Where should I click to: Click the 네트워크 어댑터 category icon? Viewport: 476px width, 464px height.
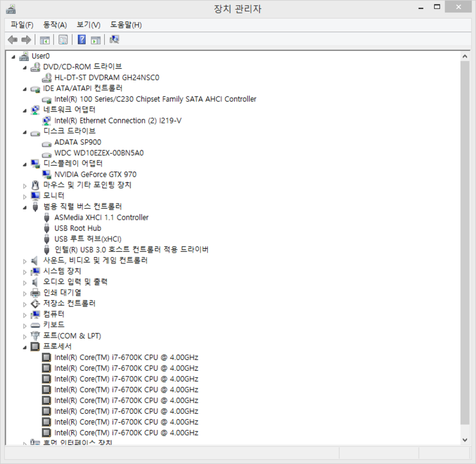coord(35,110)
